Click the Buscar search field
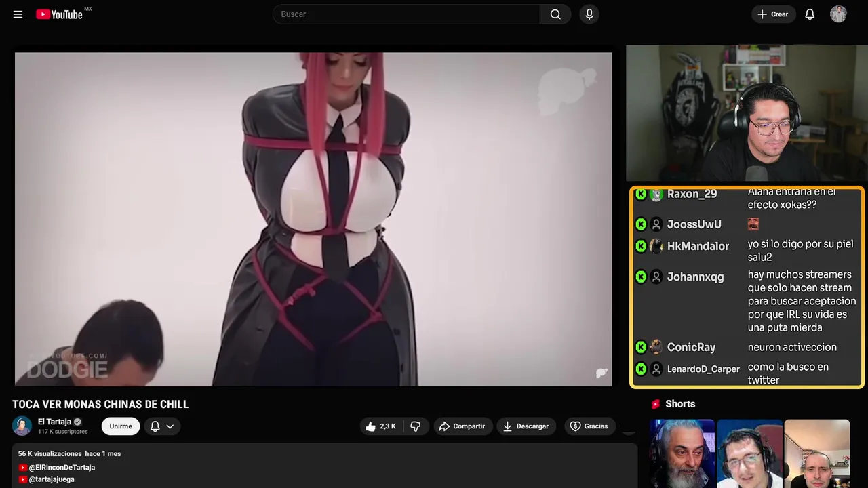Viewport: 868px width, 488px height. [x=406, y=14]
